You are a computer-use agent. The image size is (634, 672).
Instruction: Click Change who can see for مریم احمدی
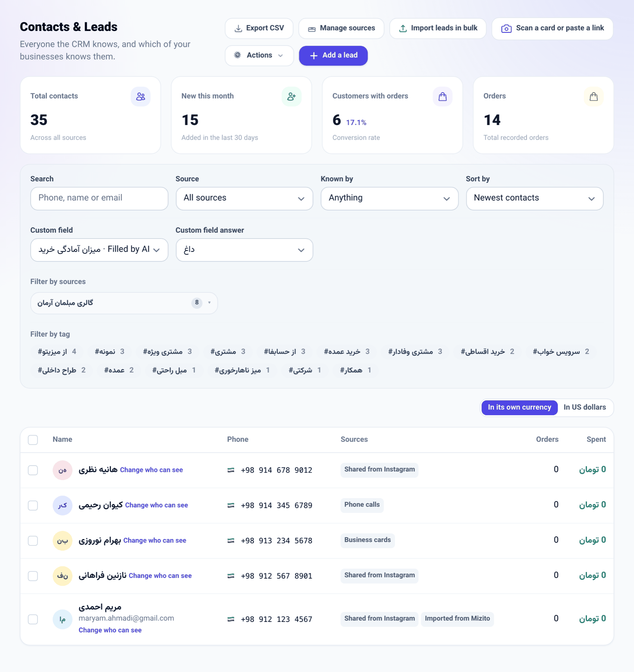click(x=110, y=630)
